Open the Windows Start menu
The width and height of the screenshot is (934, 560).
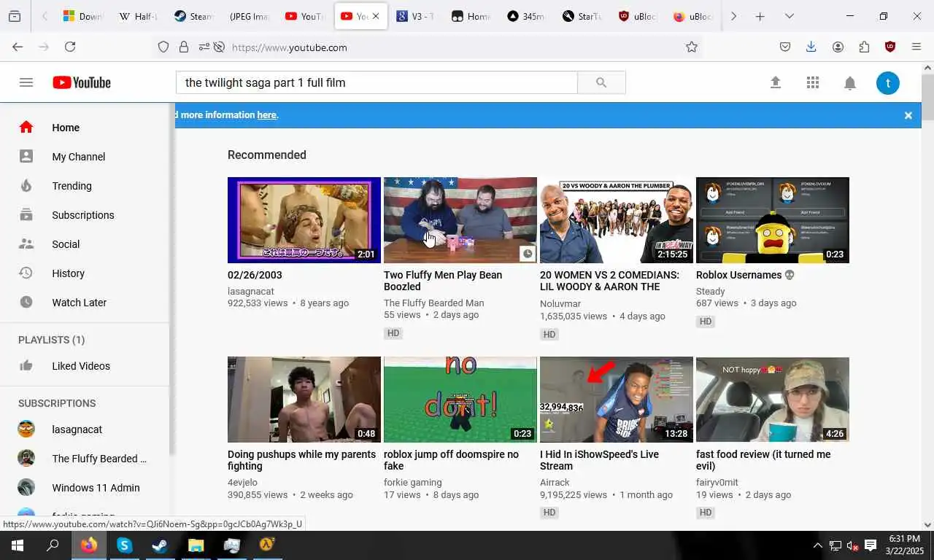tap(18, 545)
